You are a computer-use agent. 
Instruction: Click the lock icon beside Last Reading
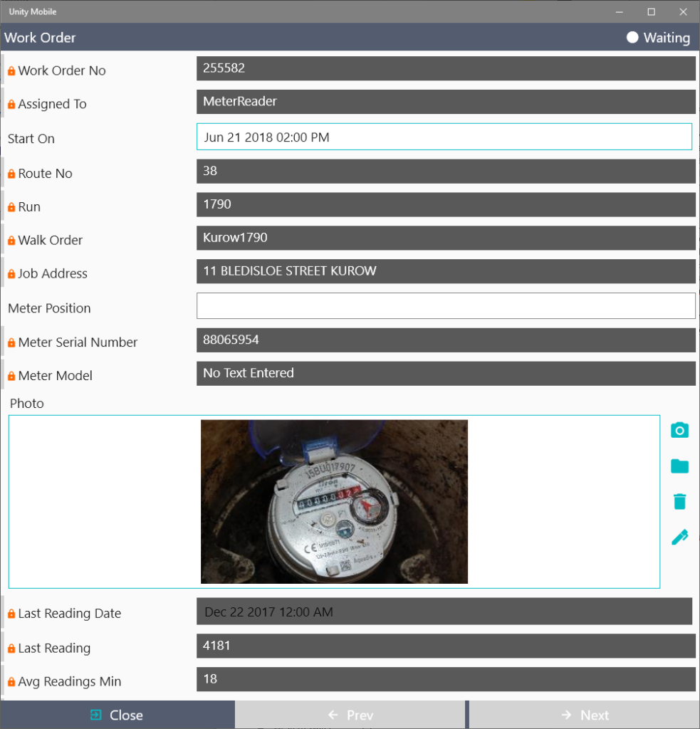tap(11, 649)
